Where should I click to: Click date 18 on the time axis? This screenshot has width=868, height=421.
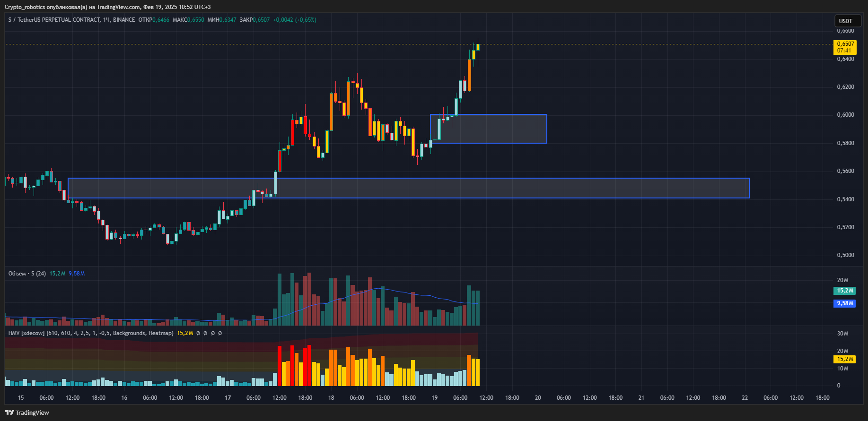click(331, 398)
